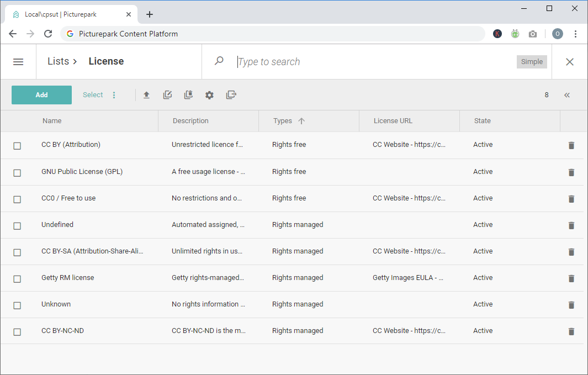The height and width of the screenshot is (375, 588).
Task: Open the browser profile avatar
Action: 557,34
